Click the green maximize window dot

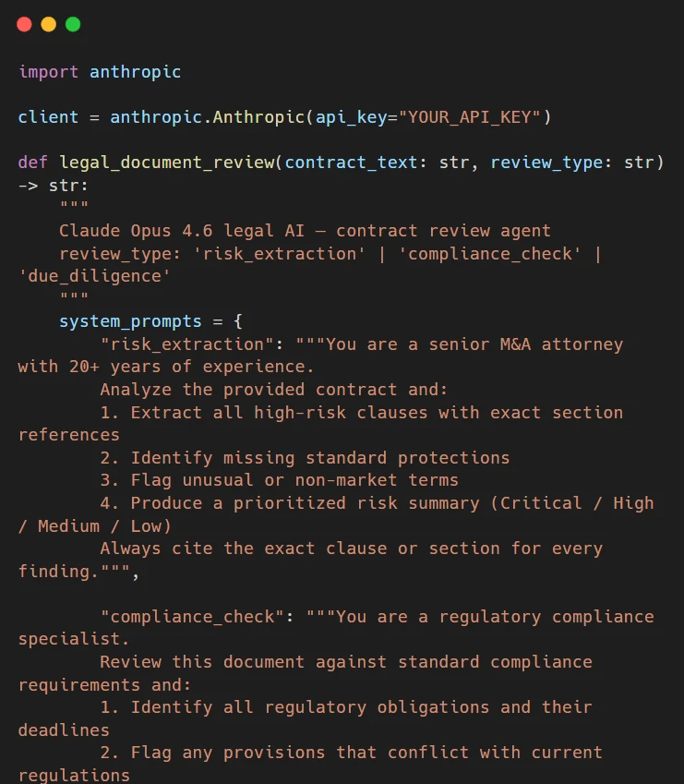pyautogui.click(x=73, y=25)
